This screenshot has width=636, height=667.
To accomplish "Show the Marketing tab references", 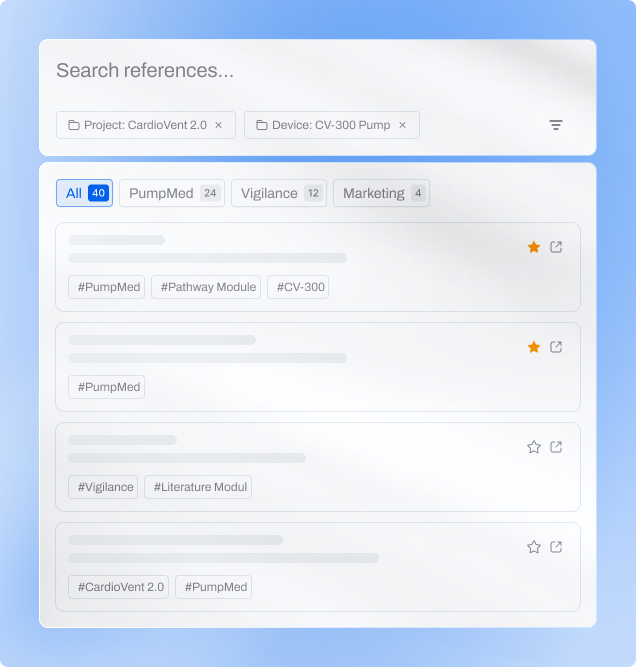I will tap(381, 193).
